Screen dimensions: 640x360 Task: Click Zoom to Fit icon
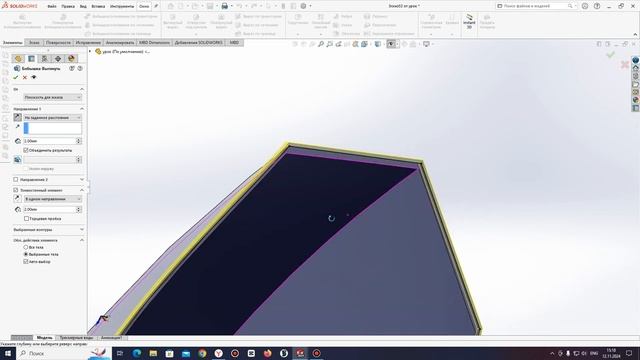click(x=321, y=44)
